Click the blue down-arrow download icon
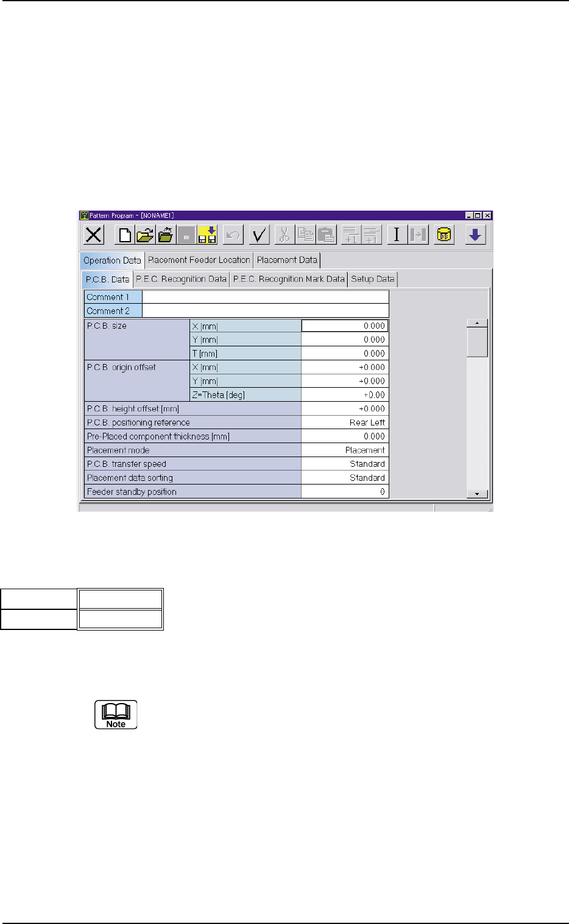The image size is (569, 924). click(x=475, y=235)
